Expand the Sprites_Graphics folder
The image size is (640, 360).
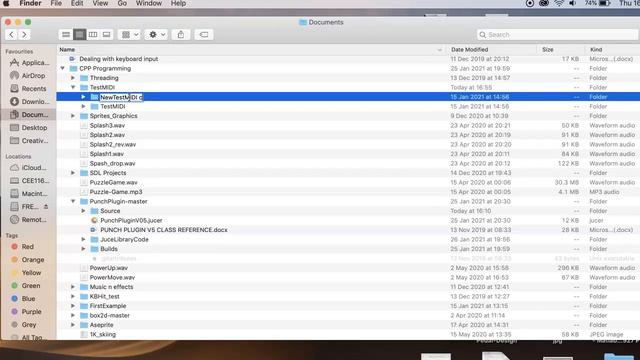pyautogui.click(x=73, y=116)
